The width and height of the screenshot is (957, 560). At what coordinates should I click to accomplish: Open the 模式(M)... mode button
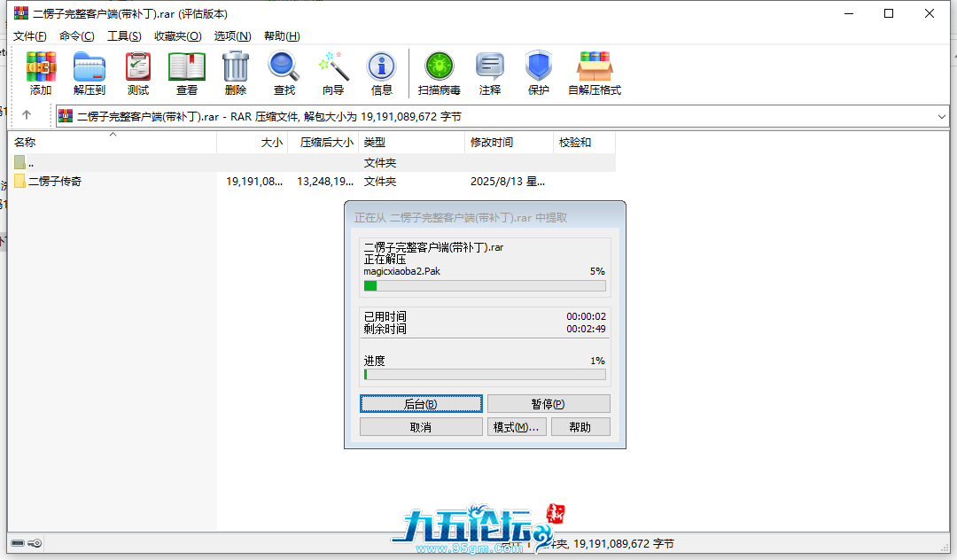click(517, 427)
